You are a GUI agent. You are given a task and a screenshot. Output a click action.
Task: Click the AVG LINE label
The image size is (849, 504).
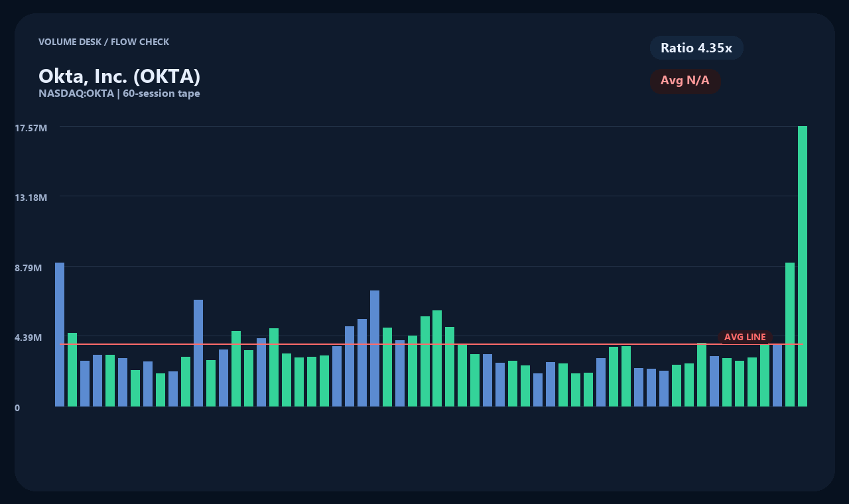click(745, 337)
